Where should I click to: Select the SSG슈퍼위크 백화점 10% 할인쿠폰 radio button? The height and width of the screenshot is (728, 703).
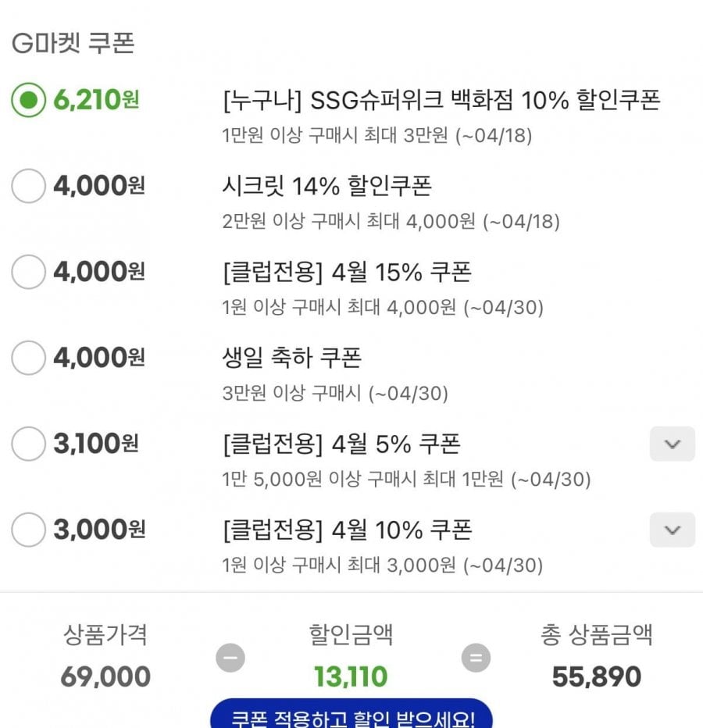[x=29, y=101]
